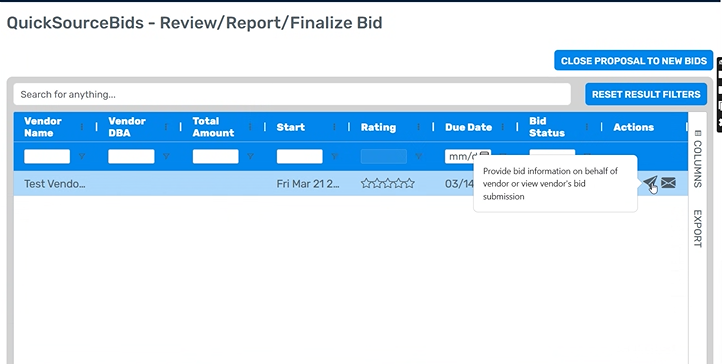
Task: Sort by Bid Status column header
Action: (547, 127)
